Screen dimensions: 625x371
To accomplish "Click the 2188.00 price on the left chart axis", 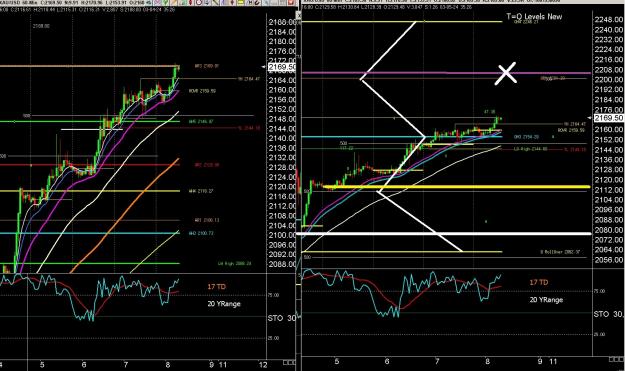I will point(282,22).
